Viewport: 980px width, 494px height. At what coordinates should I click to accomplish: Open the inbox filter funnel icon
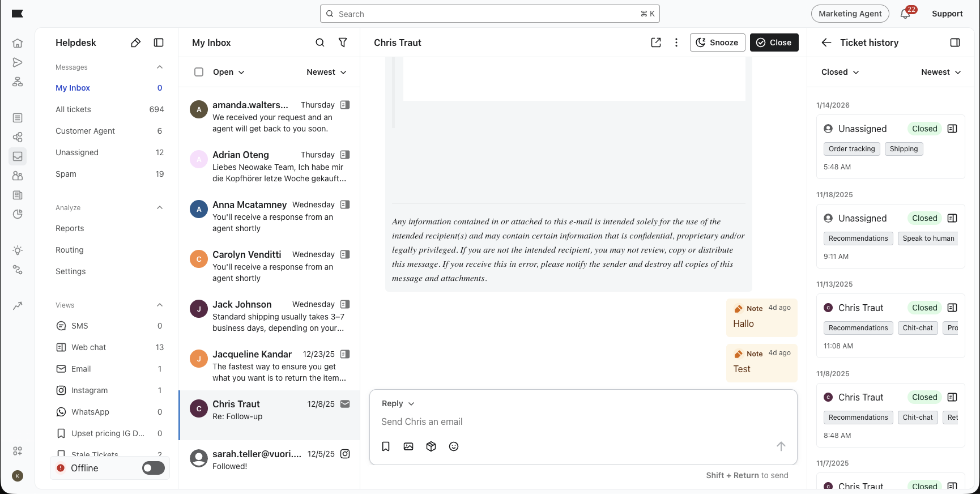click(x=343, y=42)
